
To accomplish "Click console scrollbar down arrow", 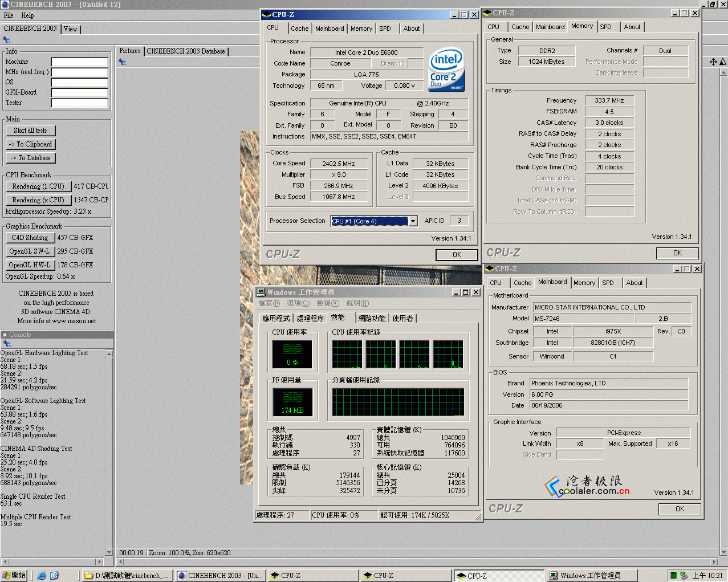I will 109,552.
